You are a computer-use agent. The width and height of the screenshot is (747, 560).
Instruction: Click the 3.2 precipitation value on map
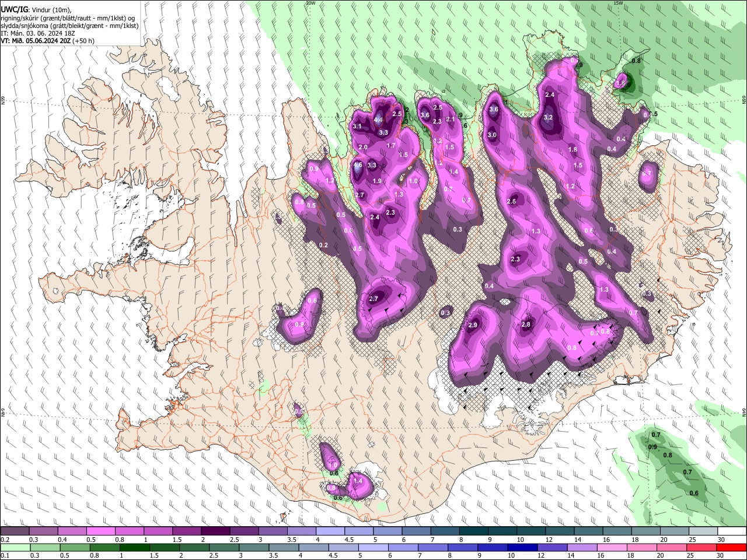tap(548, 117)
